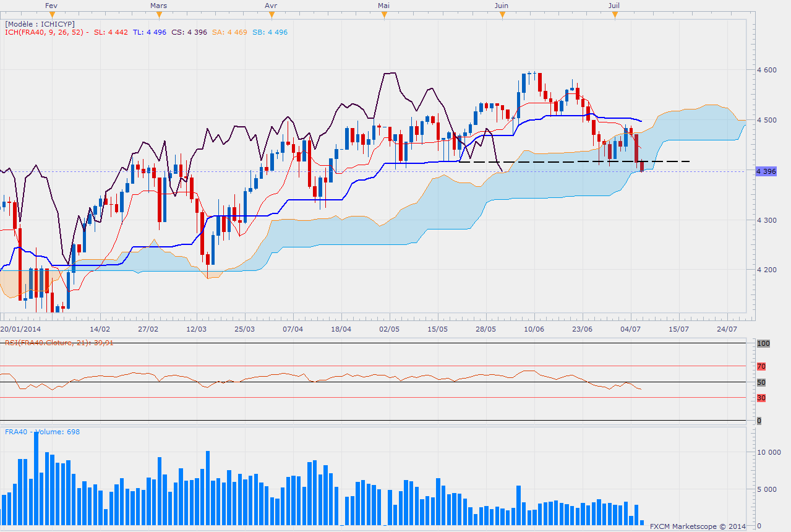Click the 'SL: 4 442' legend value

pyautogui.click(x=111, y=32)
